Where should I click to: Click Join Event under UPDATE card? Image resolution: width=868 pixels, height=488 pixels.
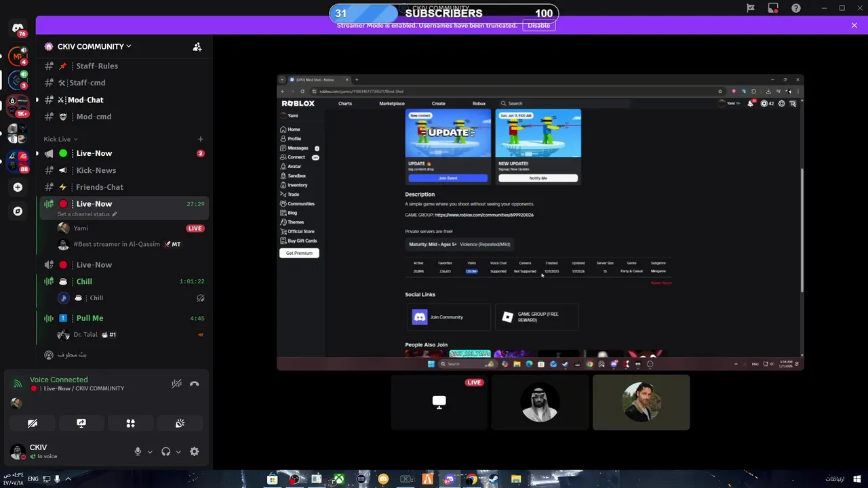[x=448, y=178]
